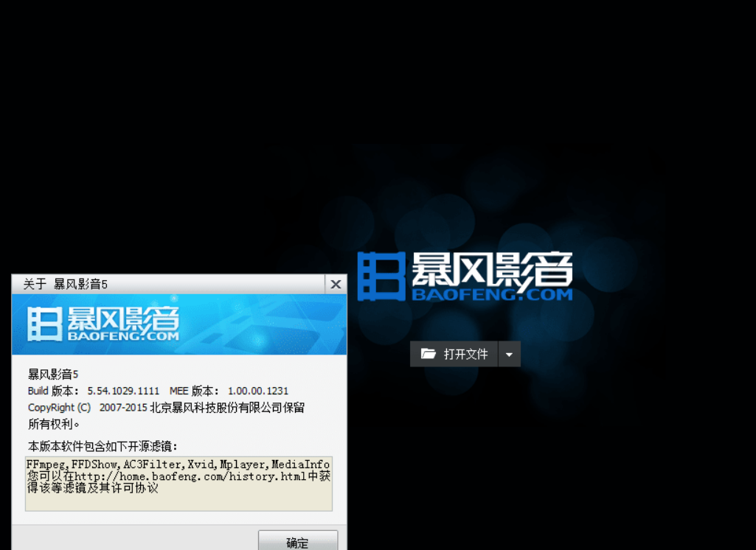Click the 本版本软件包含如下开源滤镜 label
The width and height of the screenshot is (756, 550).
tap(103, 446)
